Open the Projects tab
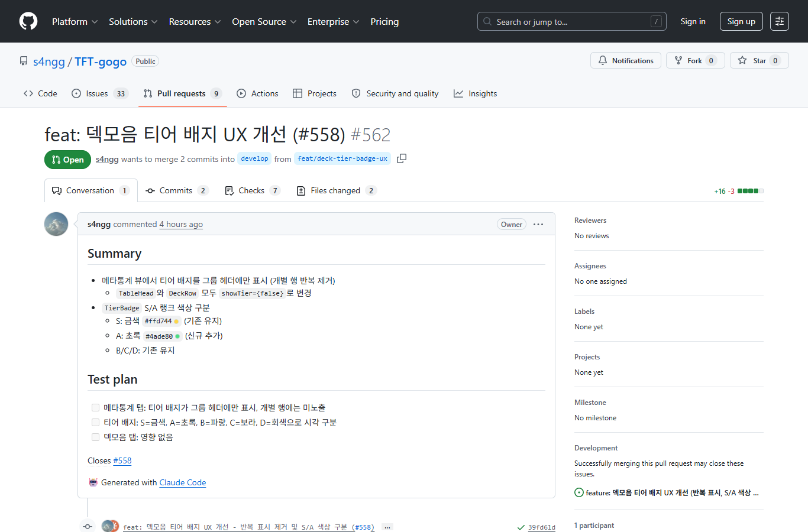This screenshot has height=532, width=808. [315, 93]
